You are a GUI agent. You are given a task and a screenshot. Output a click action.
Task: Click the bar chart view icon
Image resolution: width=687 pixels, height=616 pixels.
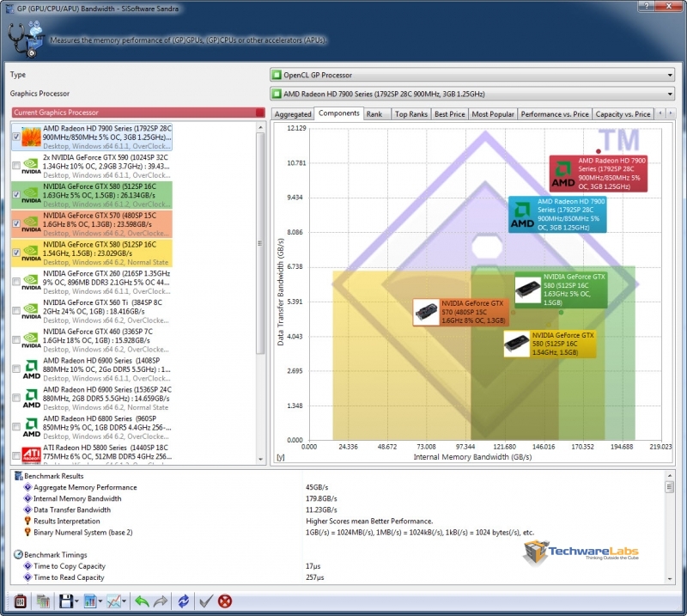point(90,601)
